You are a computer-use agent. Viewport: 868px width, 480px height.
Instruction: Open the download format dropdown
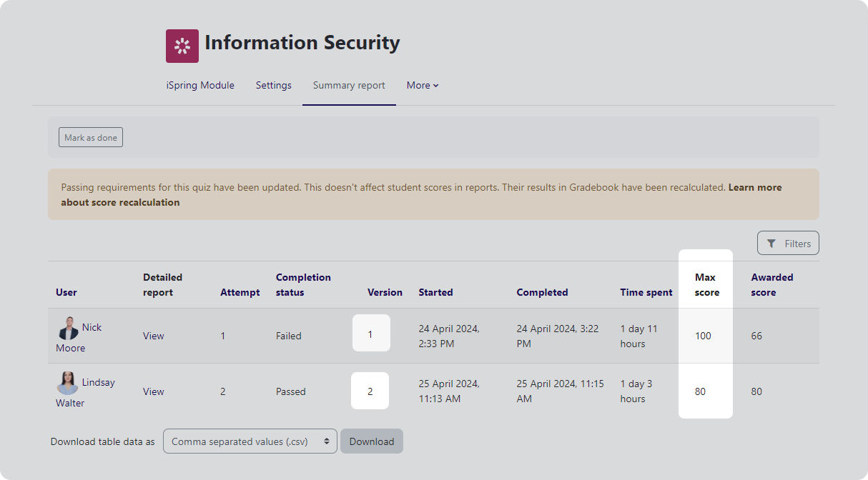(x=250, y=441)
